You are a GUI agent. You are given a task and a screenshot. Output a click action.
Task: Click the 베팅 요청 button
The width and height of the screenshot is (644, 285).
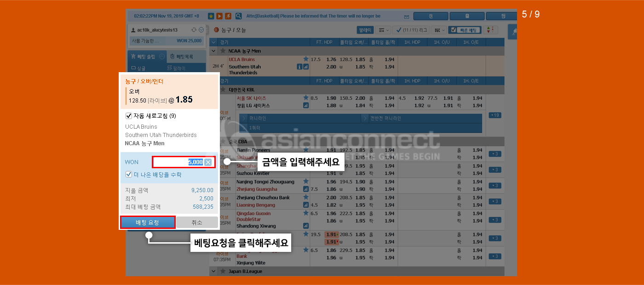148,222
